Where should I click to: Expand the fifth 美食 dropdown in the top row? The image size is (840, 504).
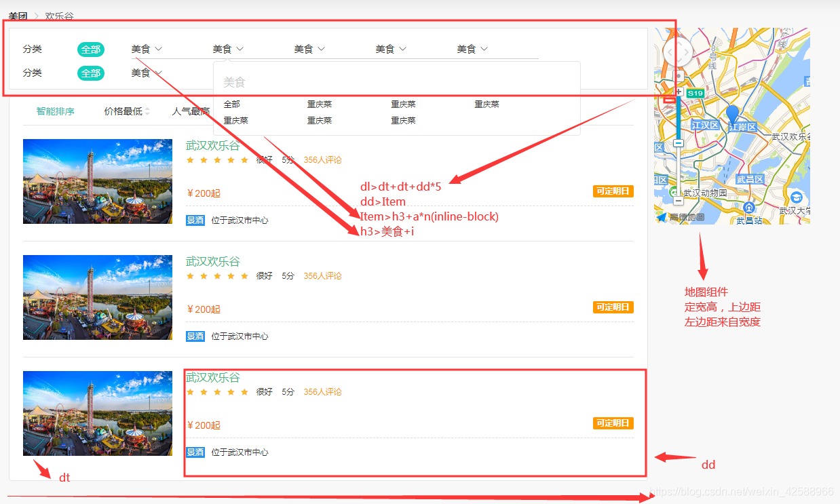[473, 49]
